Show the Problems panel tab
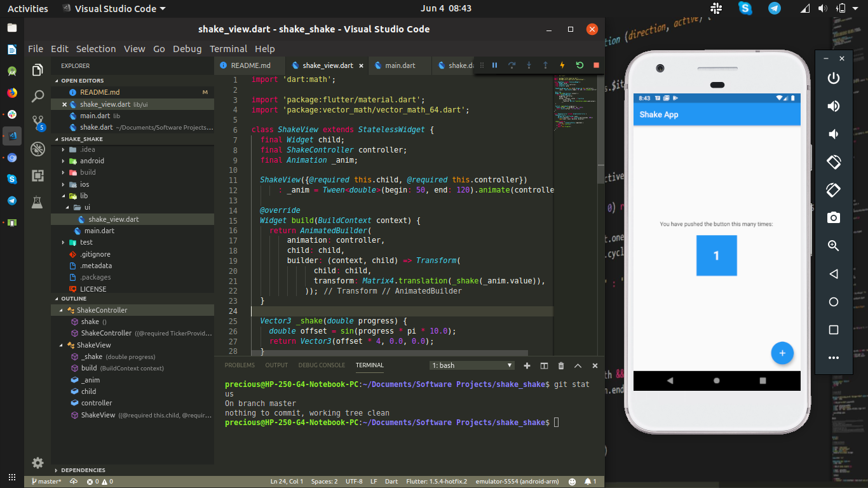This screenshot has width=868, height=488. (x=240, y=365)
